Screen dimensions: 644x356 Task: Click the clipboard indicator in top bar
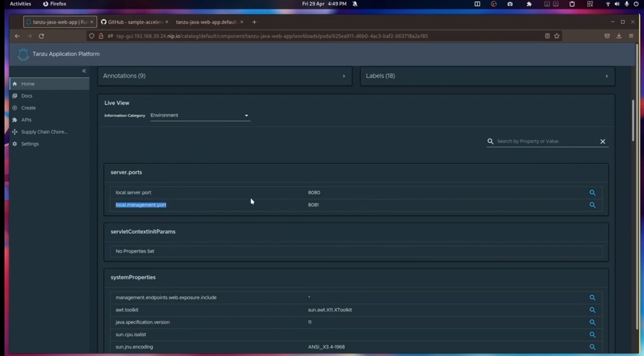[x=572, y=3]
